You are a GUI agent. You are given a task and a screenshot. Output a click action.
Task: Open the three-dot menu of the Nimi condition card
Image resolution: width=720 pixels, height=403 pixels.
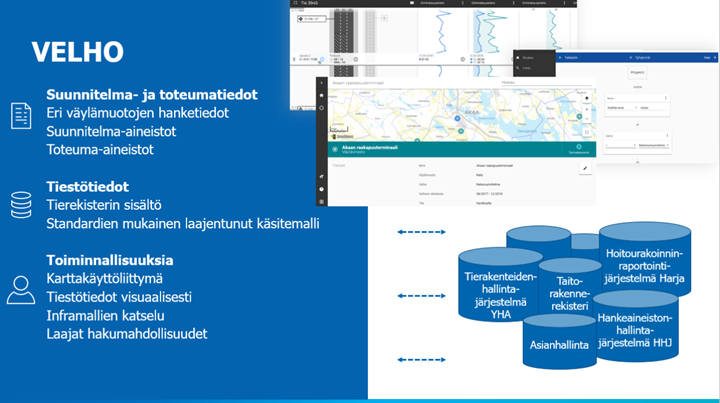(666, 98)
